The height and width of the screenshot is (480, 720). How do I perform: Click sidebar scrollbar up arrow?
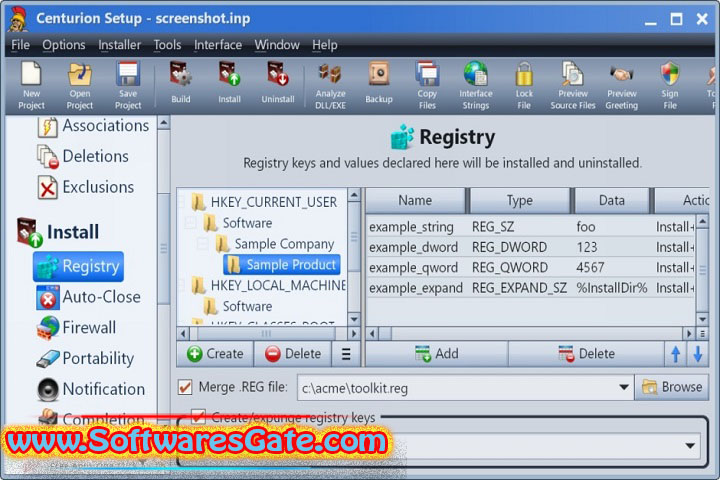[x=163, y=123]
